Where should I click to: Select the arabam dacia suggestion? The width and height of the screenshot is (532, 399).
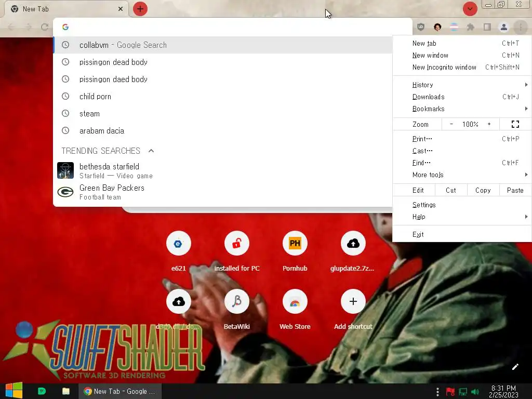(223, 130)
